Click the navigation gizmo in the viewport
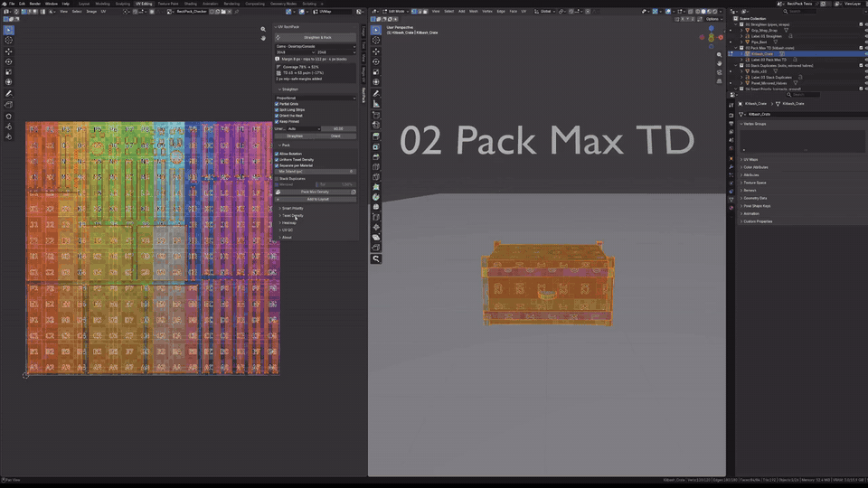The height and width of the screenshot is (488, 868). coord(712,37)
